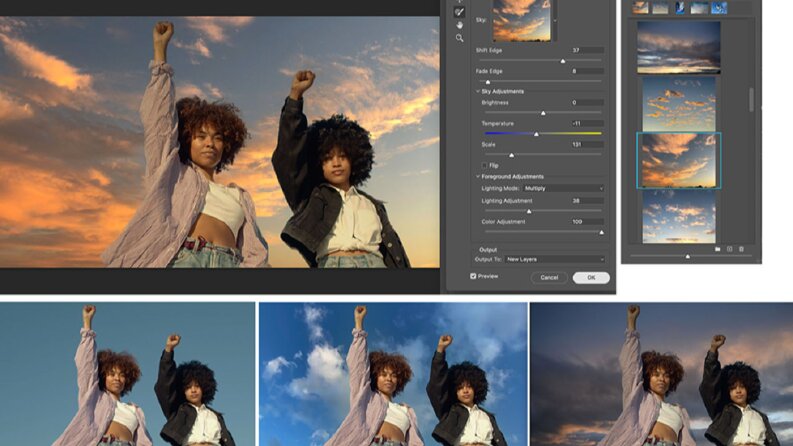Open the Lighting Mode Multiply dropdown
Screen dimensions: 793x446
click(563, 188)
